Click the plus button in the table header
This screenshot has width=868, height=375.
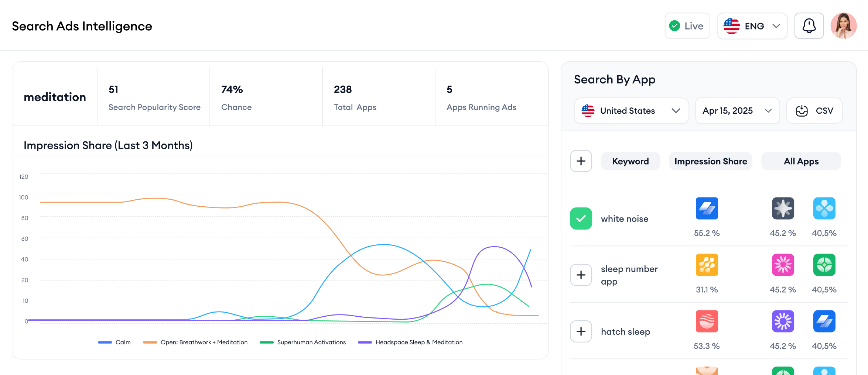[x=581, y=161]
